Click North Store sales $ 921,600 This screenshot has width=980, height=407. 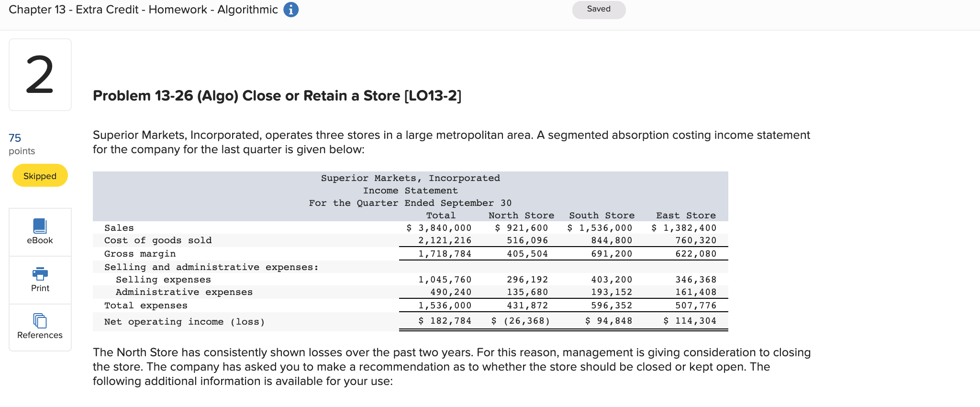coord(521,228)
